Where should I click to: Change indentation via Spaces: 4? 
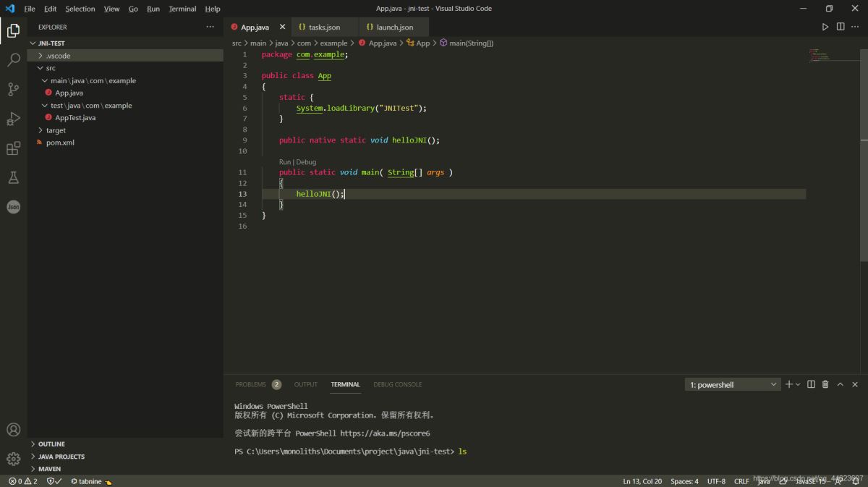coord(684,481)
